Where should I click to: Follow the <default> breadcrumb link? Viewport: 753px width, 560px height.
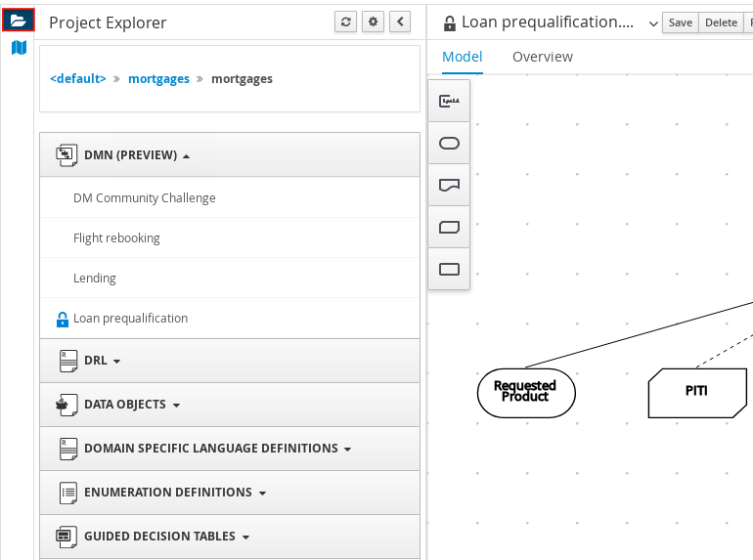click(x=78, y=79)
